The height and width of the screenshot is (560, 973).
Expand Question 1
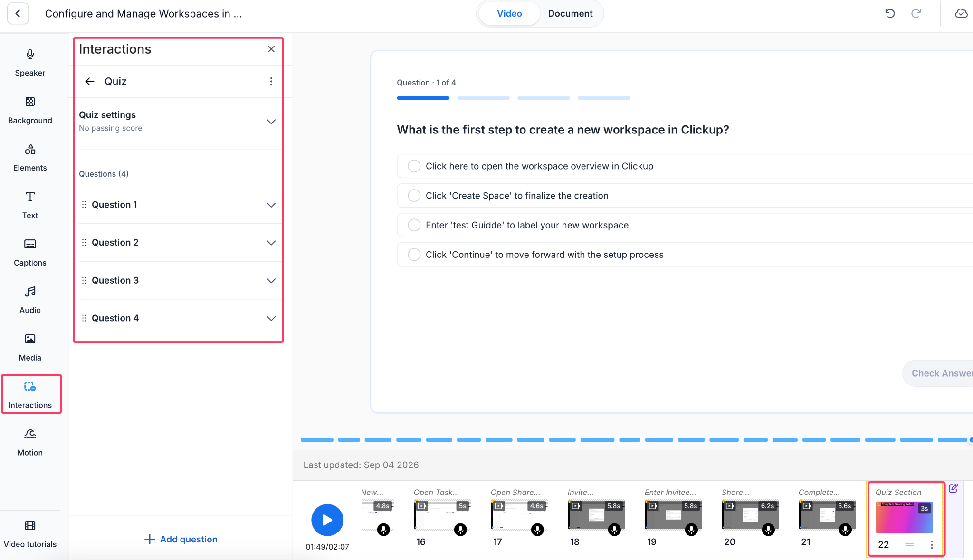coord(271,205)
